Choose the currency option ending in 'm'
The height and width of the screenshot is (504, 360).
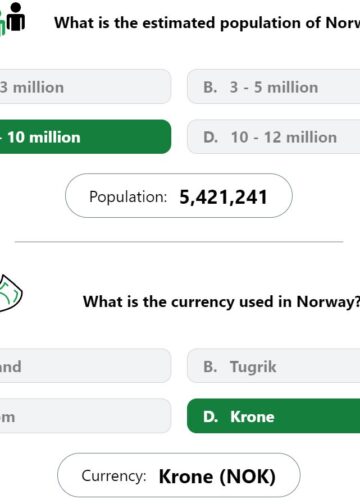(x=85, y=416)
